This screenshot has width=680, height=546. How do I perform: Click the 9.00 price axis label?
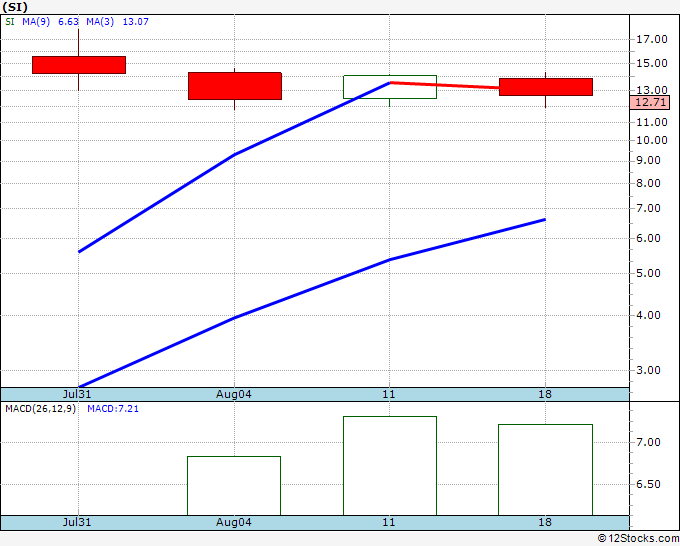click(648, 160)
